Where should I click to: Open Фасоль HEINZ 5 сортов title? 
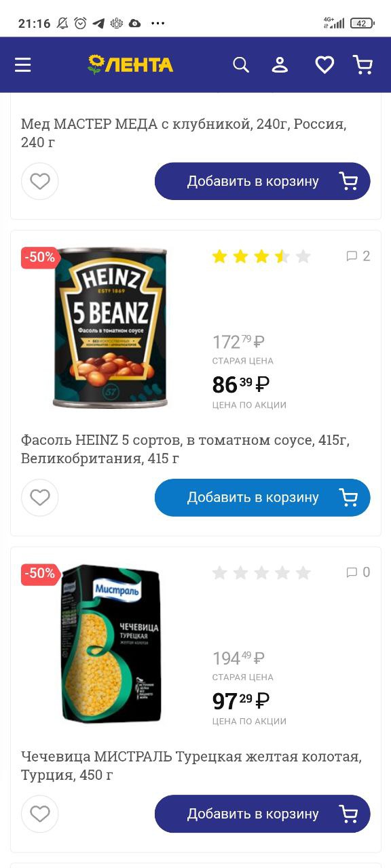click(x=185, y=450)
